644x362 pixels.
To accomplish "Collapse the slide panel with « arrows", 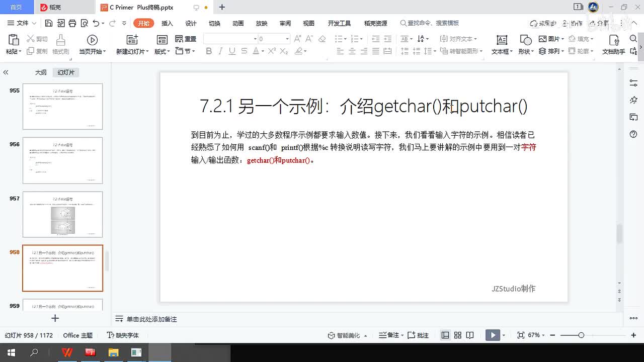I will point(6,72).
